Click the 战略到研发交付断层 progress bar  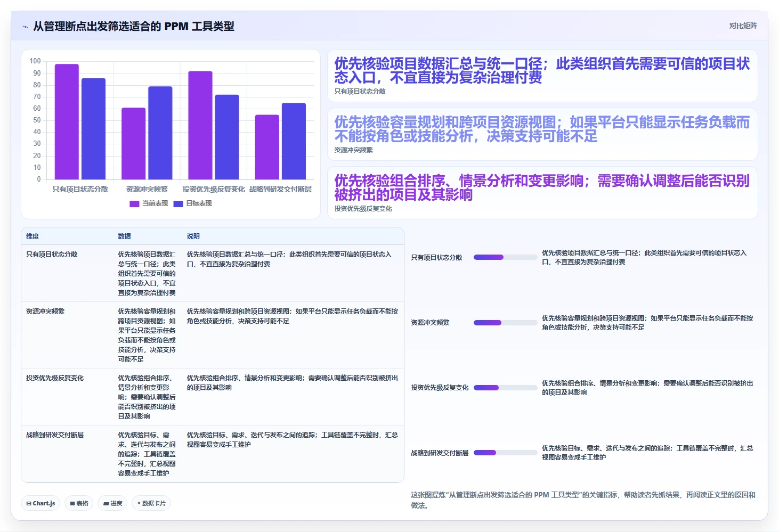click(505, 453)
